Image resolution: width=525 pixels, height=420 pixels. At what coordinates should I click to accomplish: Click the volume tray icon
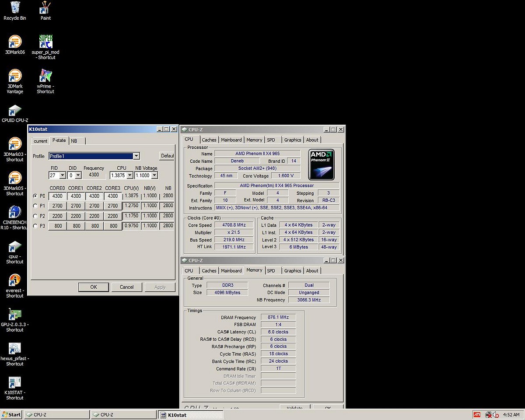click(496, 415)
